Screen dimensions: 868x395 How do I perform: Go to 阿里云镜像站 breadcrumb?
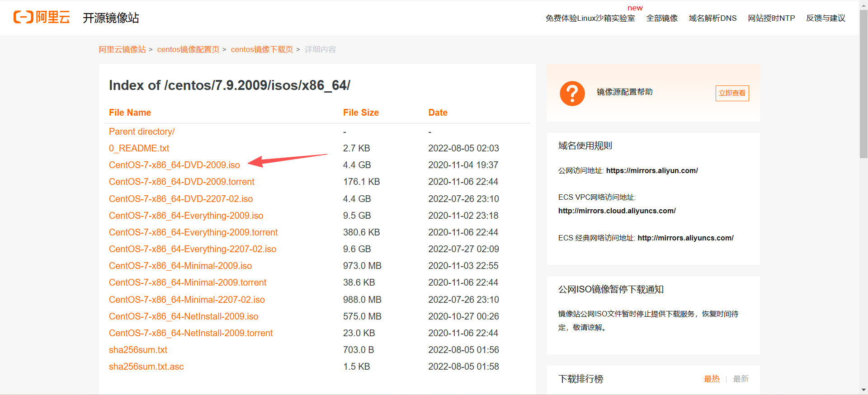coord(122,49)
